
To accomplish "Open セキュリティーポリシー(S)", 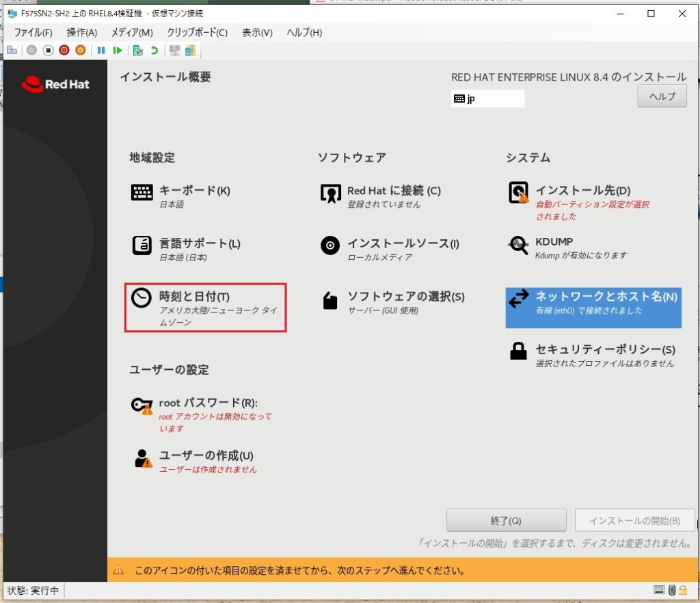I will pos(591,356).
